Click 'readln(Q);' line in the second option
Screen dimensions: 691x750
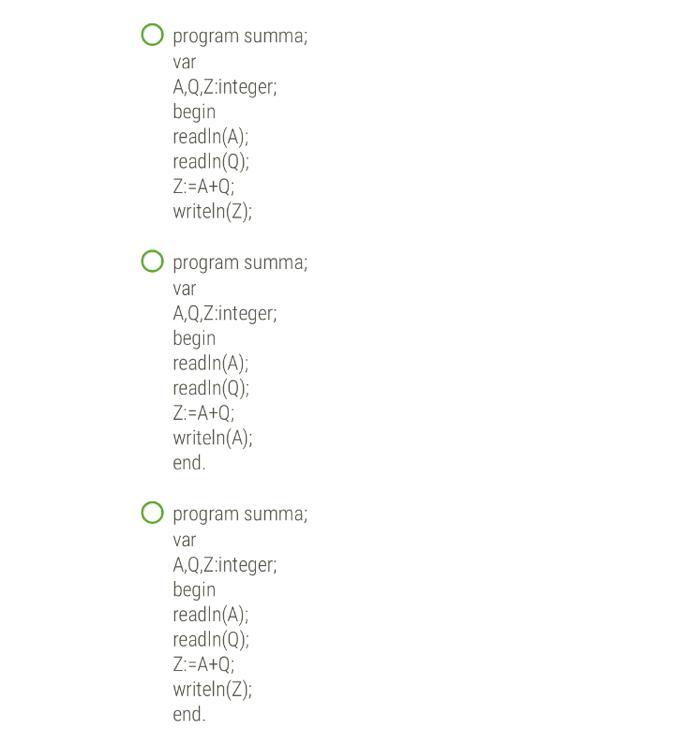[211, 388]
